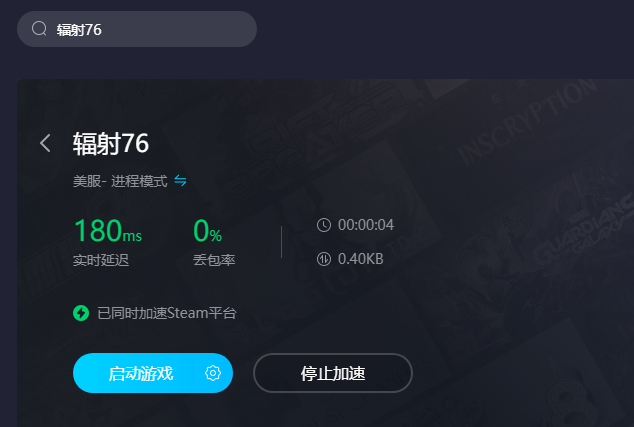Click the magnifier icon in the search bar
Image resolution: width=634 pixels, height=427 pixels.
point(39,29)
